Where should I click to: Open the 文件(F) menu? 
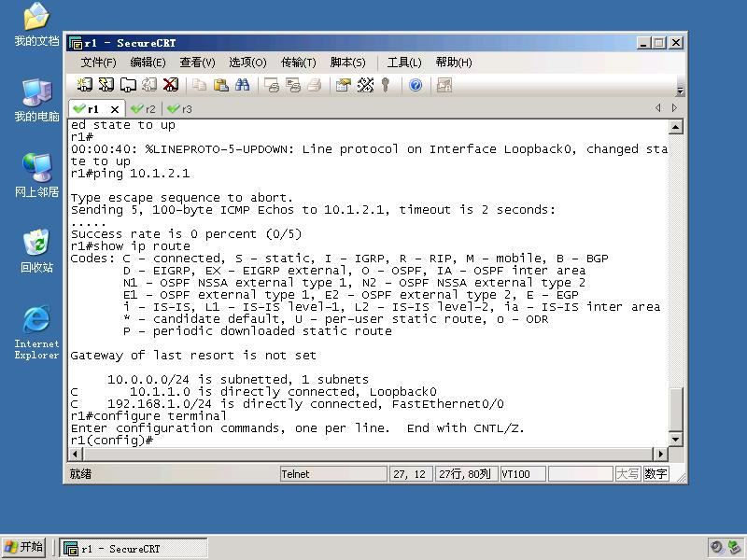click(x=99, y=63)
